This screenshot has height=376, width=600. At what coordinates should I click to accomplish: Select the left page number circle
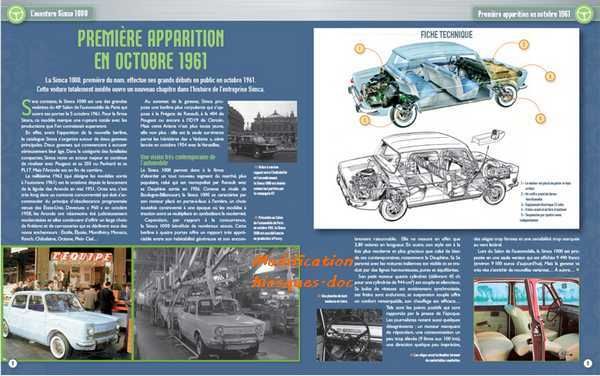[x=13, y=363]
